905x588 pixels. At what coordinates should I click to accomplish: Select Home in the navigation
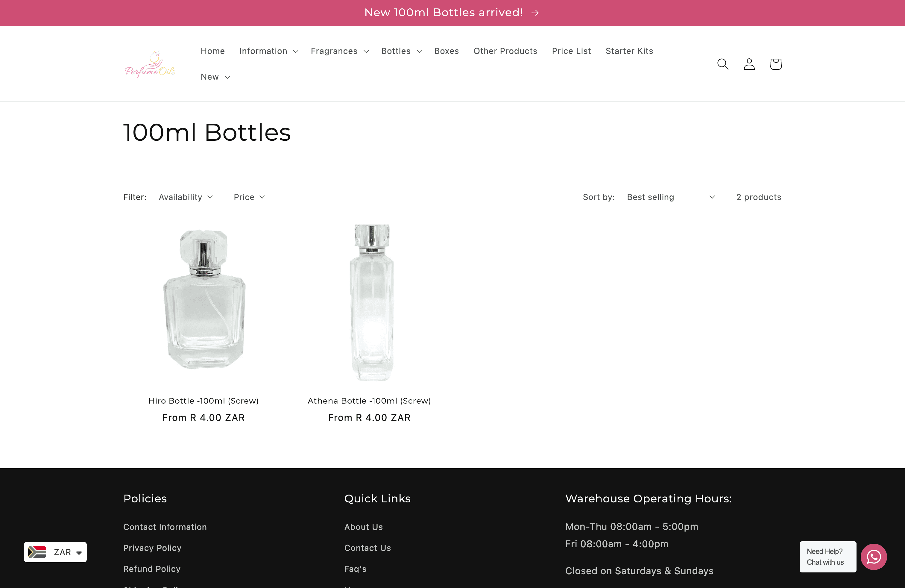point(212,51)
